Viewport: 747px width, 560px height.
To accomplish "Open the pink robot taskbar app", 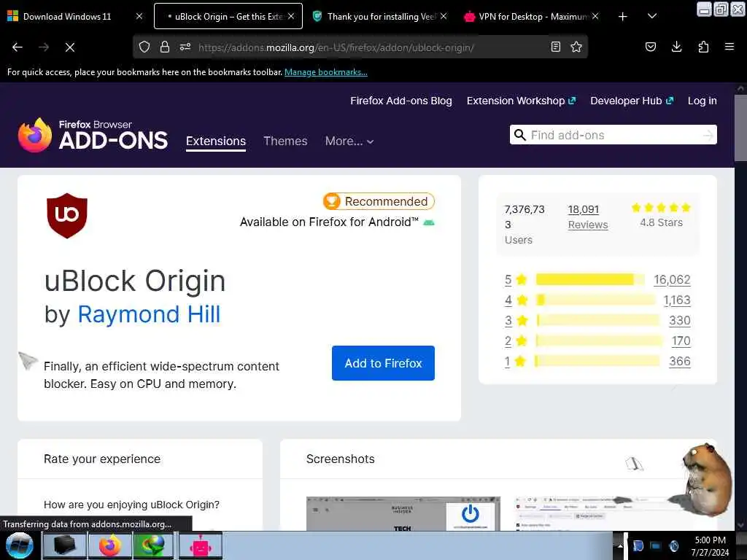I will (200, 545).
